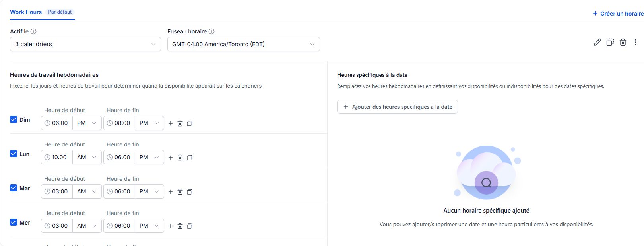This screenshot has height=246, width=644.
Task: Click the Dim start time field 06:00
Action: (x=57, y=123)
